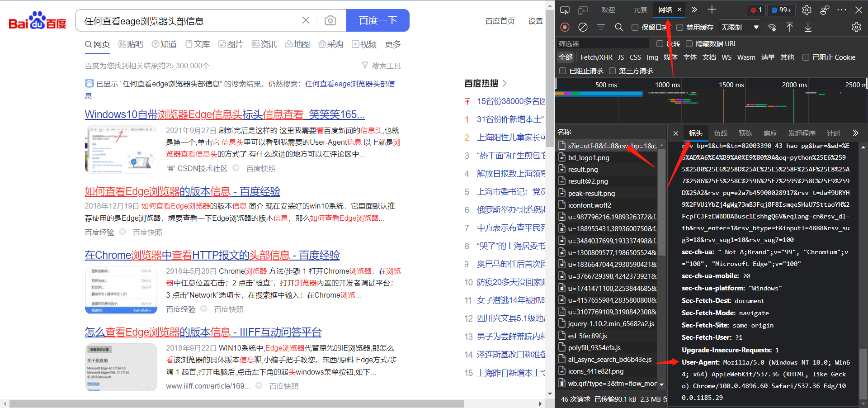Open network conditions wifi-gear icon

coord(772,27)
